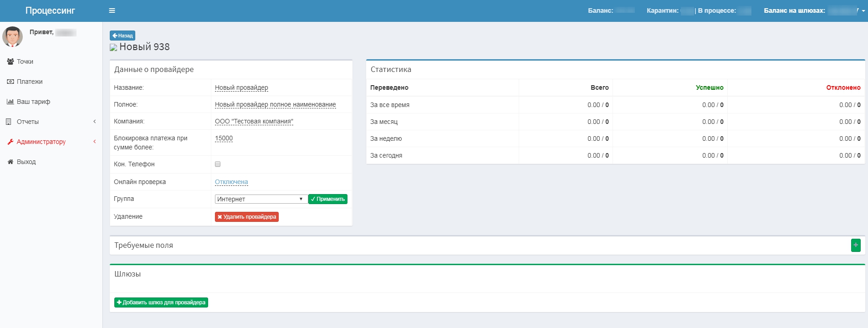The width and height of the screenshot is (868, 328).
Task: Click the Ваш тариф chart icon
Action: point(10,102)
